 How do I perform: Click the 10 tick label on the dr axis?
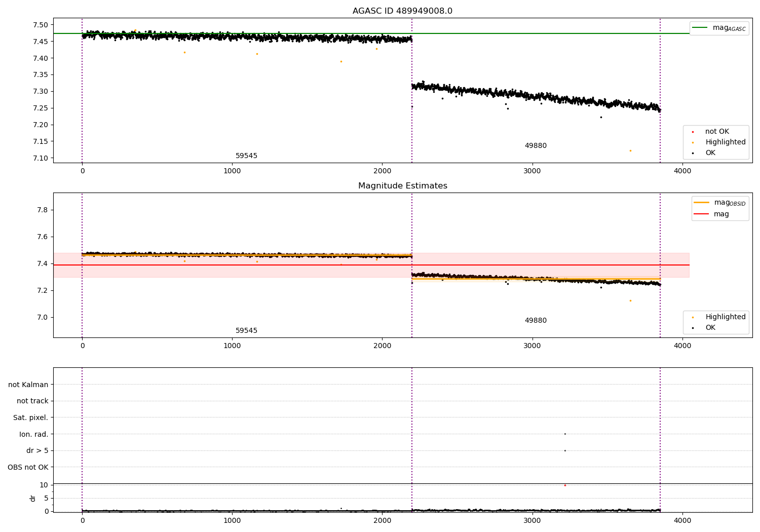point(44,485)
